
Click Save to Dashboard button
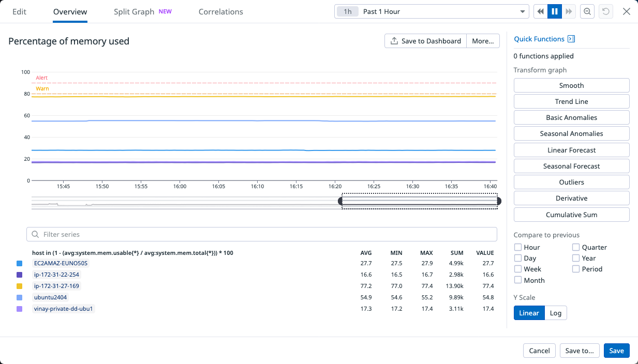(425, 41)
